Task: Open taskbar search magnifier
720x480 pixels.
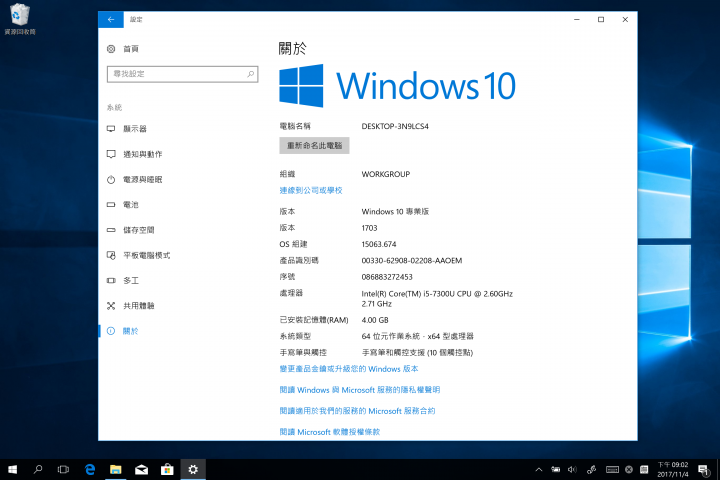Action: point(38,469)
